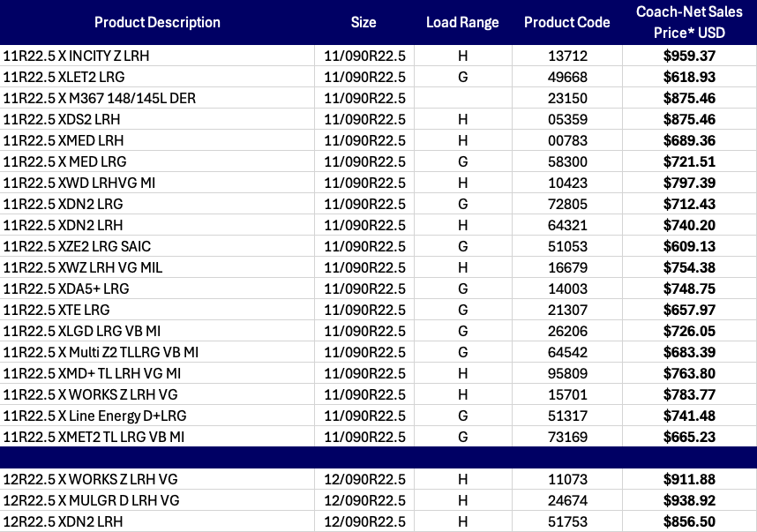This screenshot has width=757, height=532.
Task: Click the 12R22.5 X MULGR D LRH VG cell
Action: (x=91, y=500)
